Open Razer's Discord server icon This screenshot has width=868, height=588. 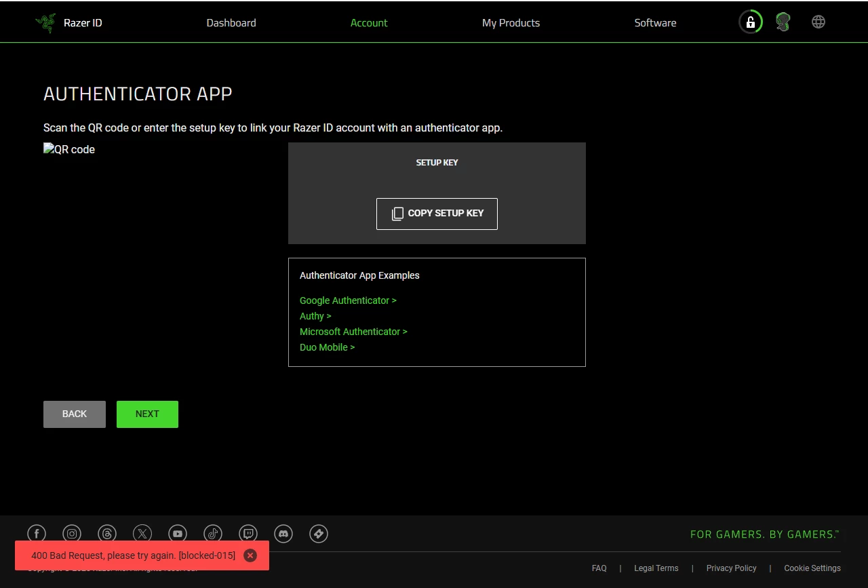283,534
